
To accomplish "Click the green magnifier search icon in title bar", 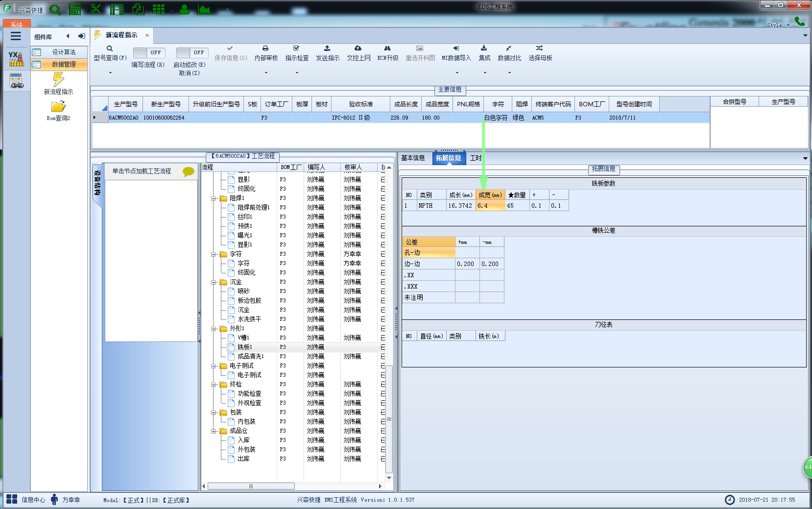I will click(55, 9).
